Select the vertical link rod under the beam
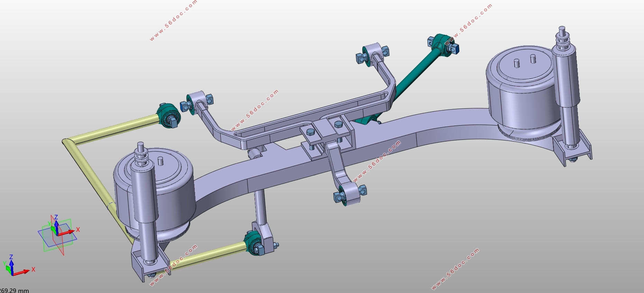The height and width of the screenshot is (293, 644). click(260, 207)
